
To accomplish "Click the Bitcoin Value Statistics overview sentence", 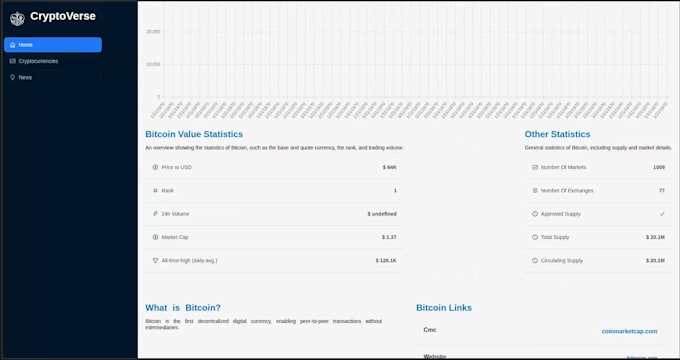I will pos(275,148).
